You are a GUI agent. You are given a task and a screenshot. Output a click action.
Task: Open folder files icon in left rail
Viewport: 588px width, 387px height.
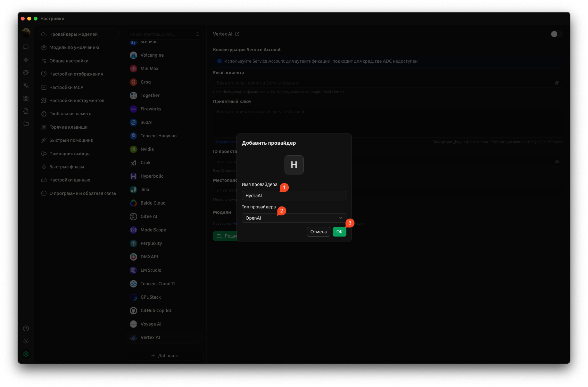point(26,124)
